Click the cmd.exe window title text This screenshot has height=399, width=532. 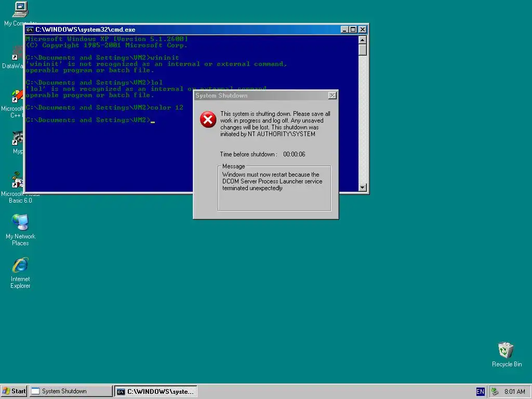click(86, 30)
